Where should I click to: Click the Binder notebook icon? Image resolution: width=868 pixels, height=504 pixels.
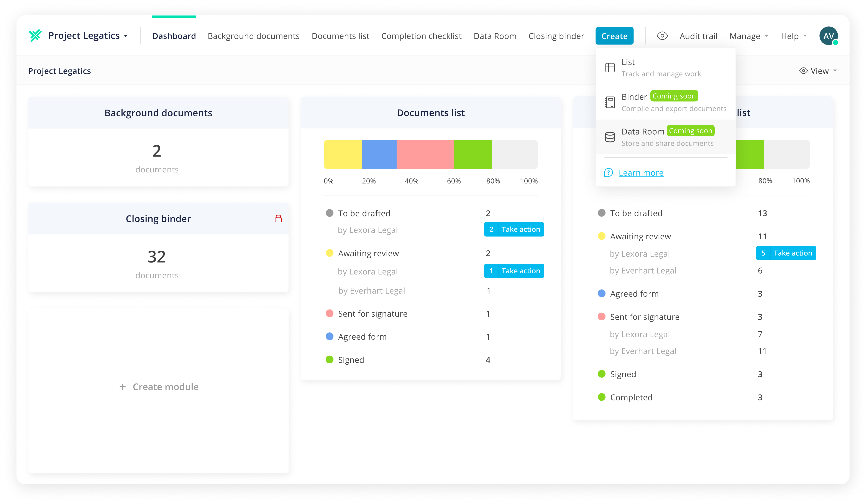click(610, 102)
